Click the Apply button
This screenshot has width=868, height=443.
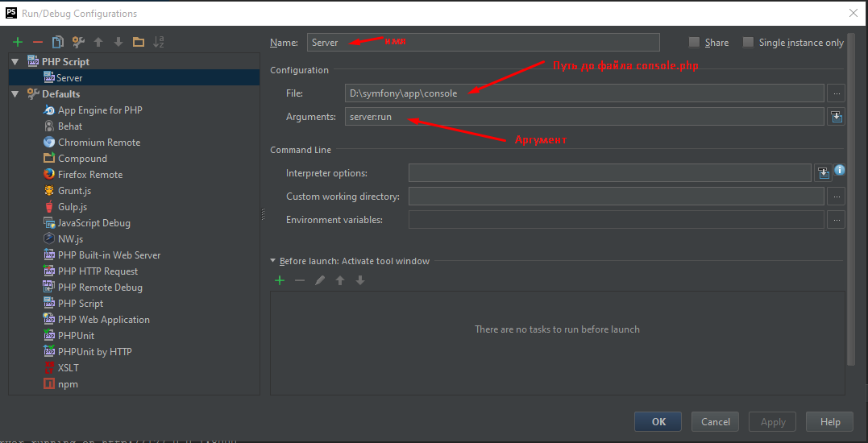pos(773,421)
